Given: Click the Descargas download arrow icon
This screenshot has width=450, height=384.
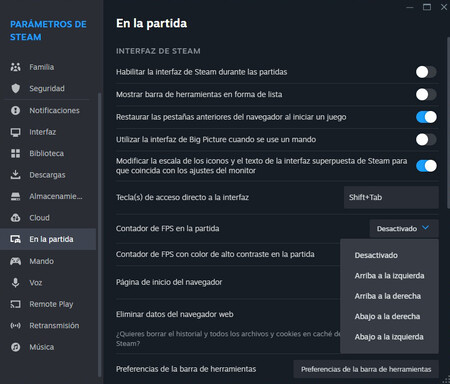Looking at the screenshot, I should (15, 175).
